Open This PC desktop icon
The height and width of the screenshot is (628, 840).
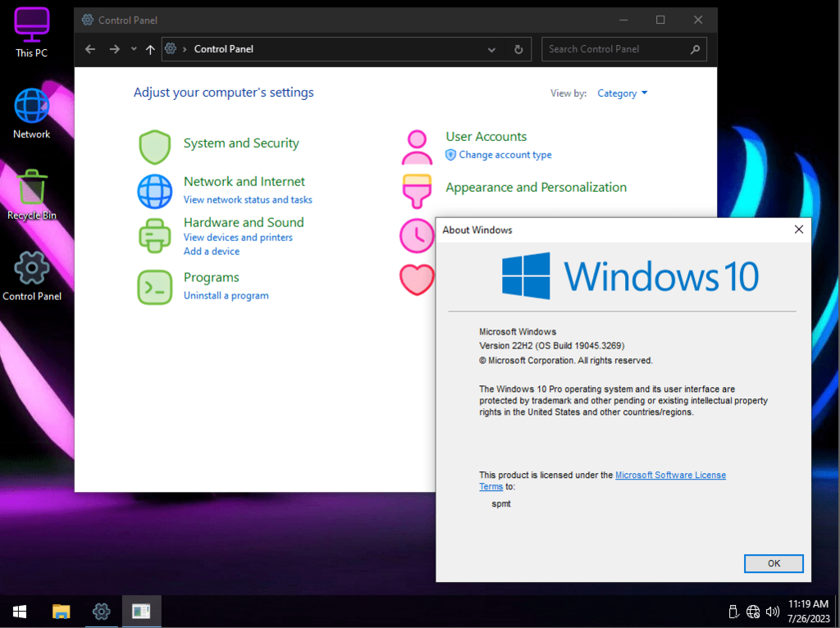pyautogui.click(x=32, y=32)
